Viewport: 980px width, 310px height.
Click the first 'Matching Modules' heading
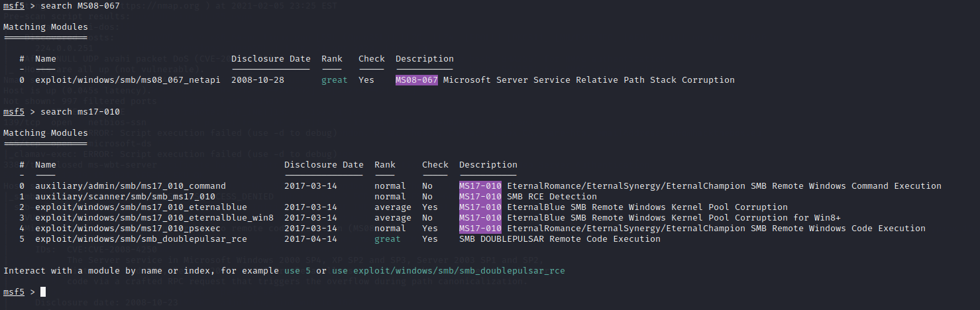(45, 27)
